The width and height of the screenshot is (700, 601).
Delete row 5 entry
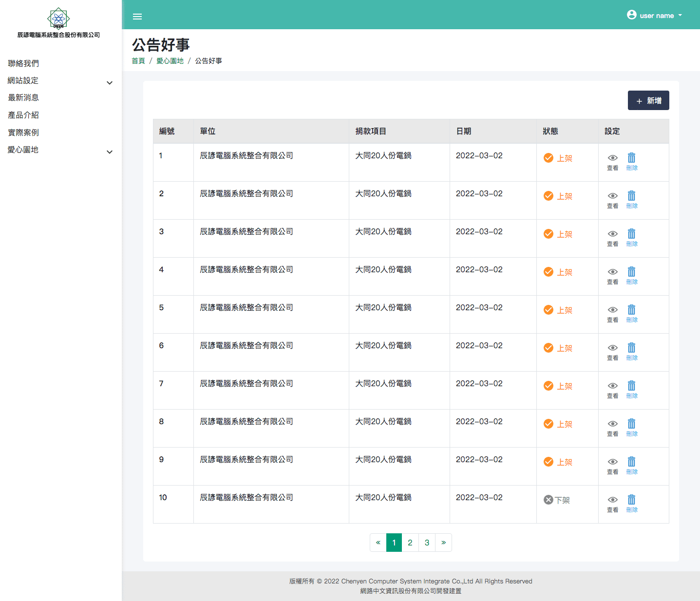click(x=632, y=314)
